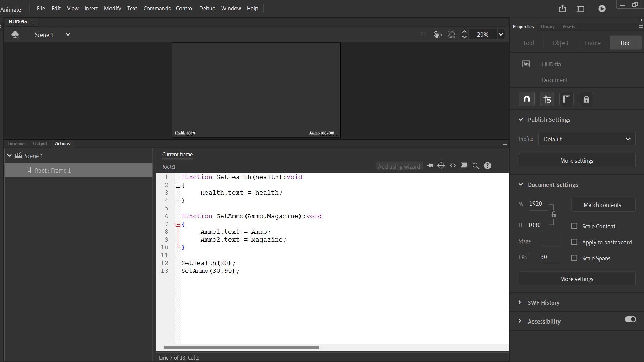The height and width of the screenshot is (362, 644).
Task: Click the Pin Script icon
Action: click(x=430, y=166)
